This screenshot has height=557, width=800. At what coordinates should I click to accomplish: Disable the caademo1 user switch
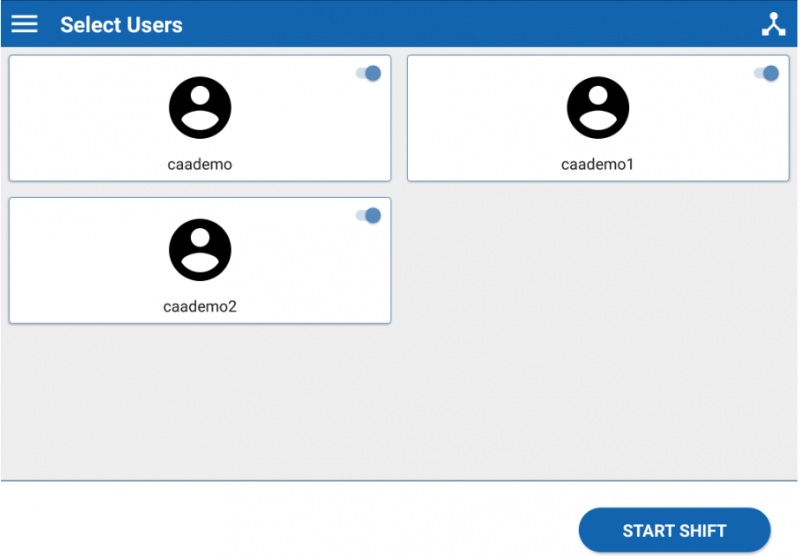click(x=767, y=73)
